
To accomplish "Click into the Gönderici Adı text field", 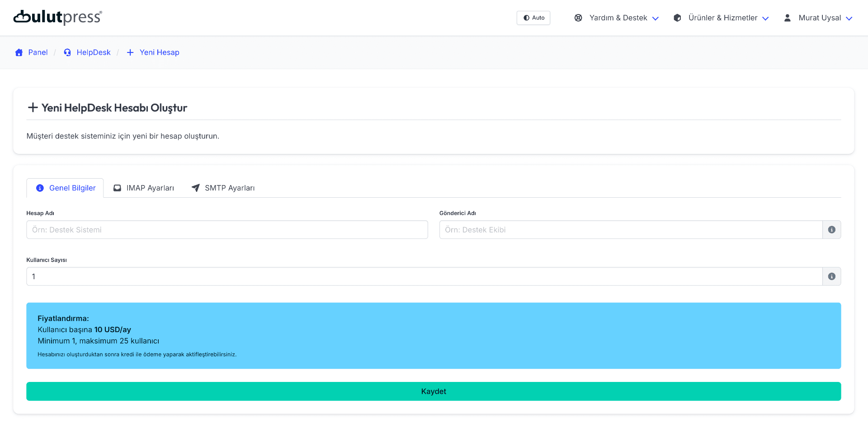I will coord(630,230).
